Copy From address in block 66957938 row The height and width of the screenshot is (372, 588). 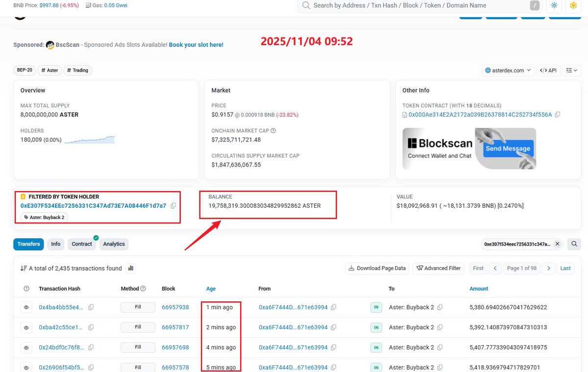[334, 307]
